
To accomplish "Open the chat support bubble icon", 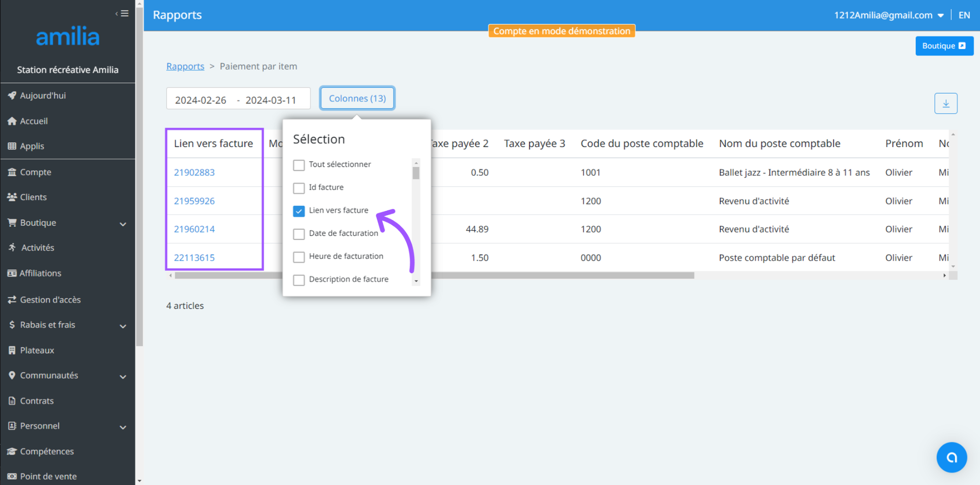I will coord(951,457).
